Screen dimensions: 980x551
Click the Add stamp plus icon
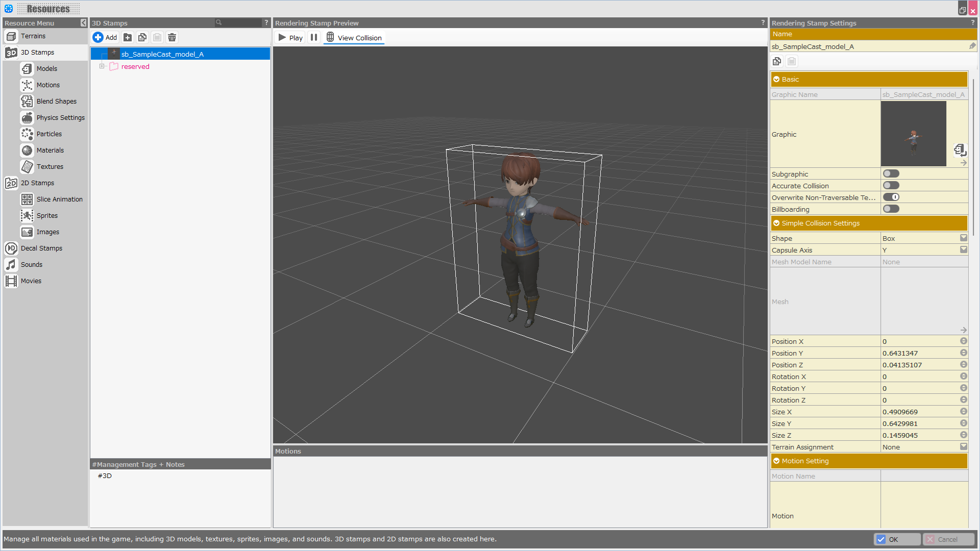click(x=98, y=37)
